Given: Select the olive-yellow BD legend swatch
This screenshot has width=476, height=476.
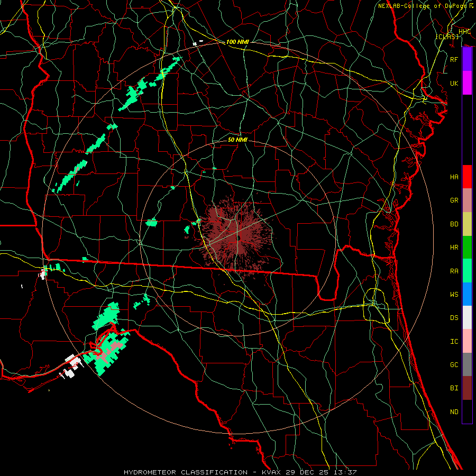Looking at the screenshot, I should click(x=467, y=224).
